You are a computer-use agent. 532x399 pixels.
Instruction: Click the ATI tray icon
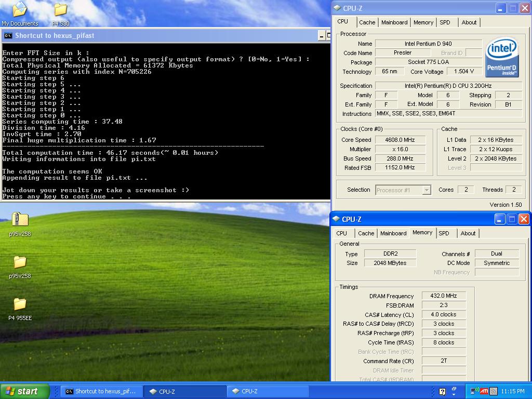pos(484,391)
